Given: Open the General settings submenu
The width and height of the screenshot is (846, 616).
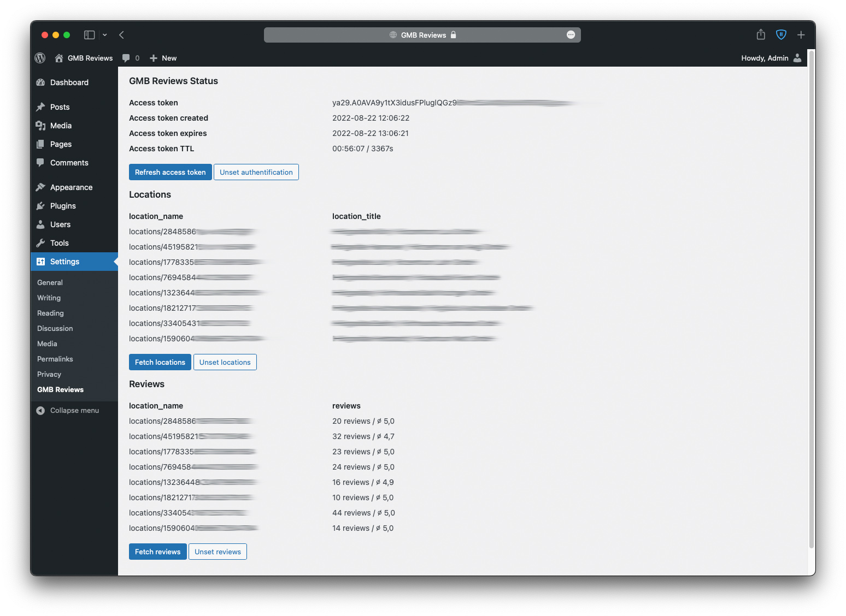Looking at the screenshot, I should coord(50,282).
